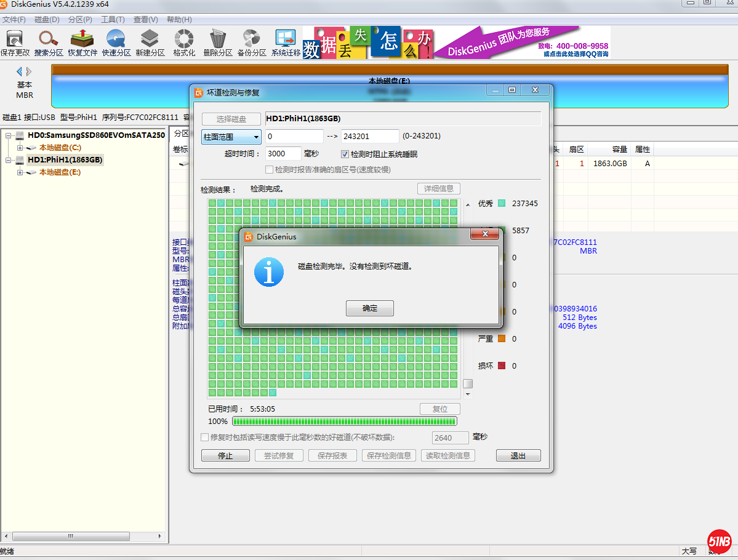Open the 系统迁移 (System Migration) tool
This screenshot has width=738, height=560.
[286, 42]
